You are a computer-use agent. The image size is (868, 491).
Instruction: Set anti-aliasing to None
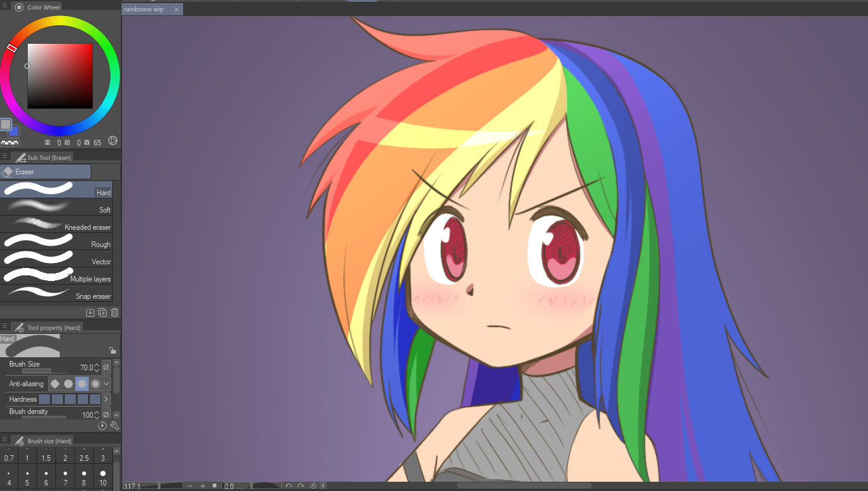(x=55, y=384)
